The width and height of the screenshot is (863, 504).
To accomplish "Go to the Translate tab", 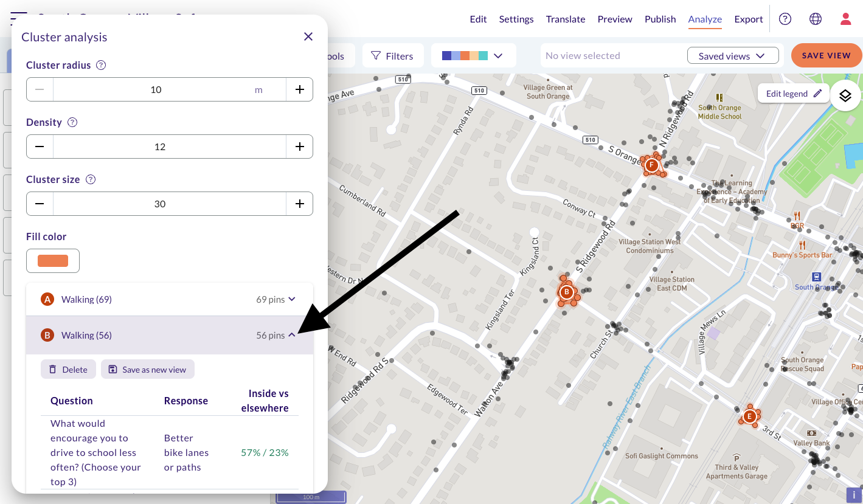I will [566, 19].
